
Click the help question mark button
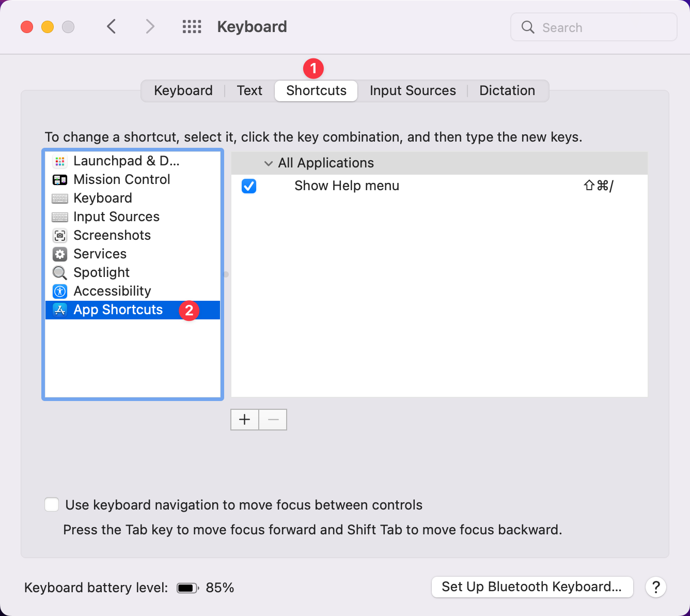pos(656,587)
